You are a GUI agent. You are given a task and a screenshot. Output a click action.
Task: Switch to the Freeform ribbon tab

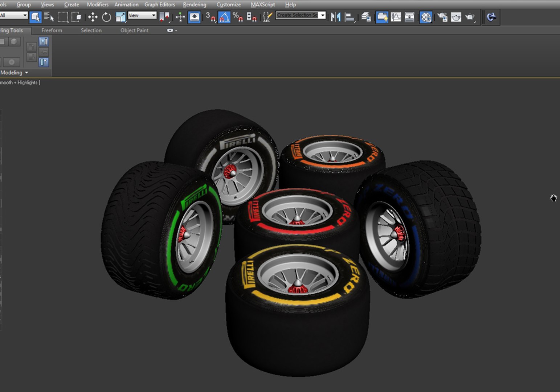52,30
